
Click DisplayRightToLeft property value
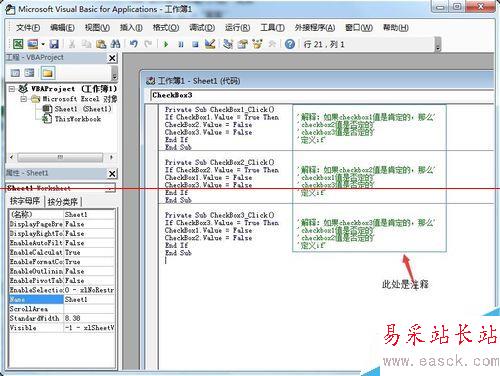tap(89, 233)
